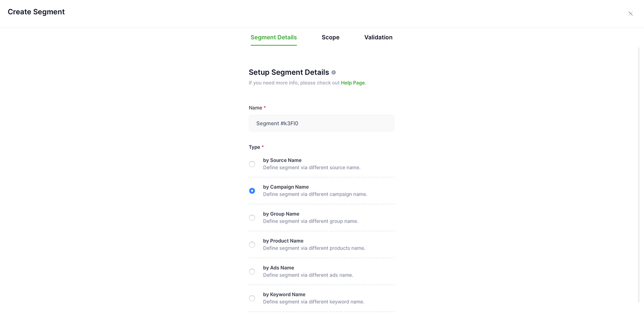Click the Setup Segment Details heading
The height and width of the screenshot is (336, 644).
click(289, 72)
